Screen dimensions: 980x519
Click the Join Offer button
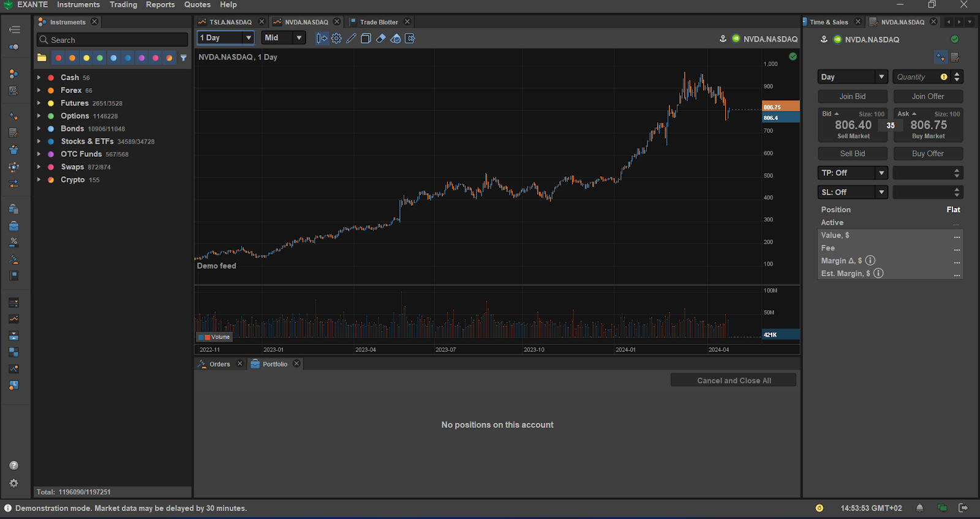(928, 97)
